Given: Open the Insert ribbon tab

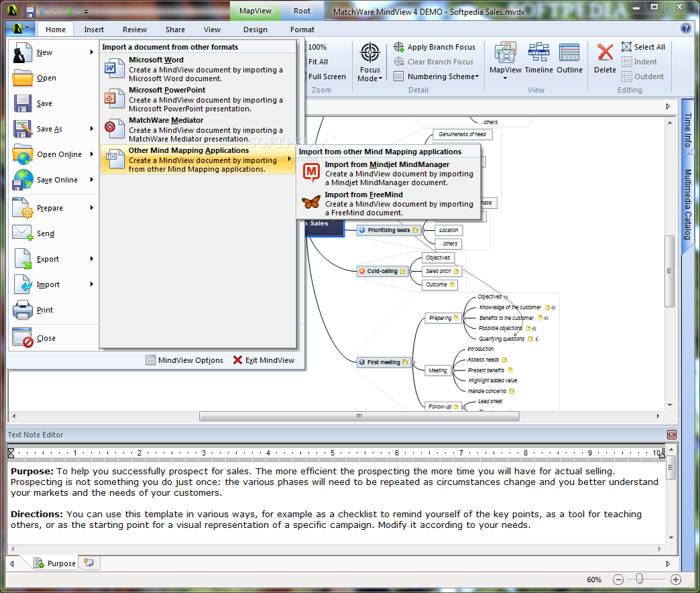Looking at the screenshot, I should [94, 30].
